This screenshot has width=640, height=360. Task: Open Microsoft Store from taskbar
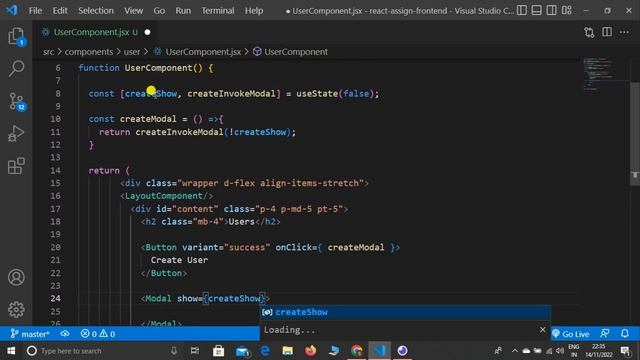(218, 351)
